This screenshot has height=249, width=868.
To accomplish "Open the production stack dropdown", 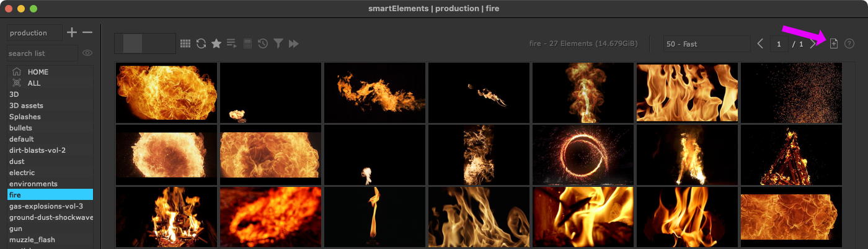I will tap(35, 33).
